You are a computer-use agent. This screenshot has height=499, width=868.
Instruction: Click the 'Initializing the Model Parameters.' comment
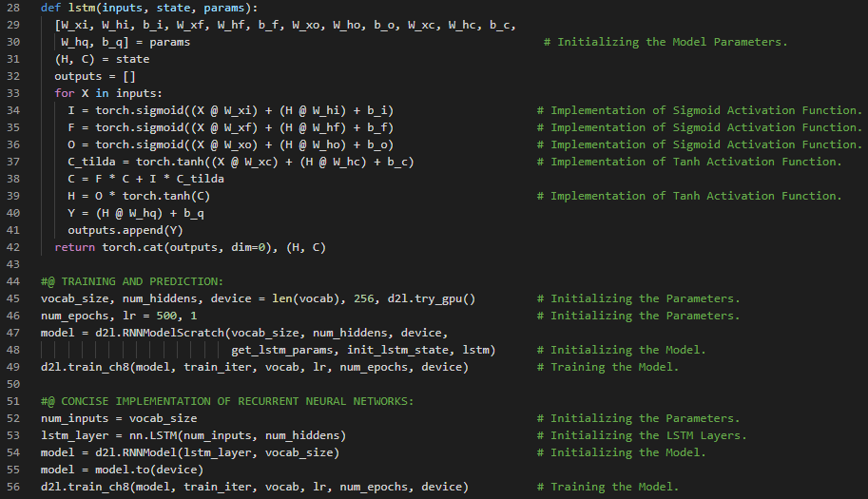tap(671, 42)
